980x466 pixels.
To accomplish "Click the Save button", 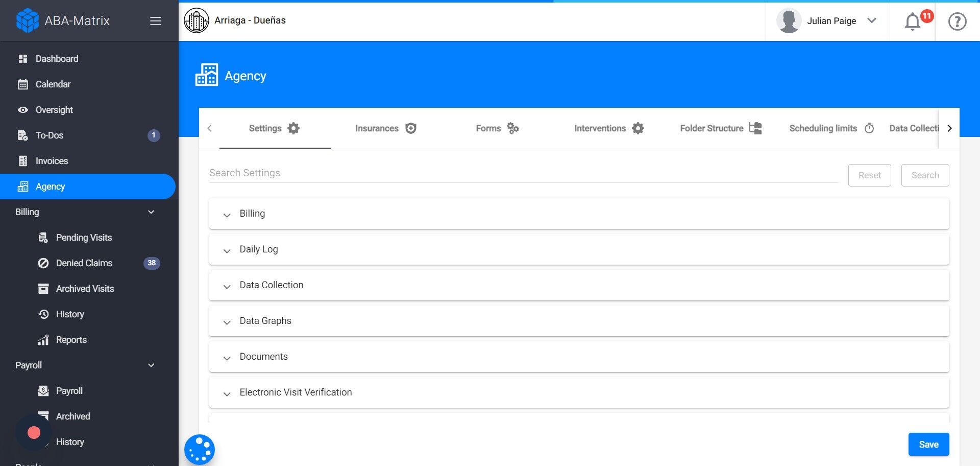I will [x=929, y=445].
